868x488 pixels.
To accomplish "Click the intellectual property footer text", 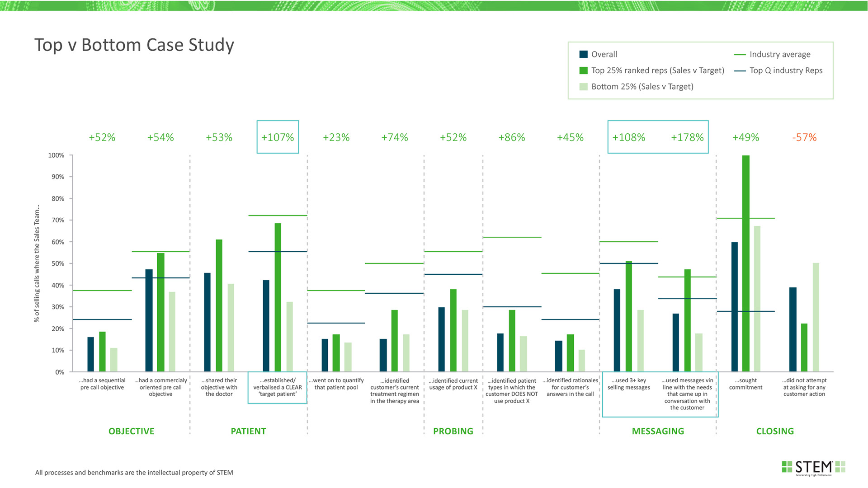I will click(x=134, y=473).
